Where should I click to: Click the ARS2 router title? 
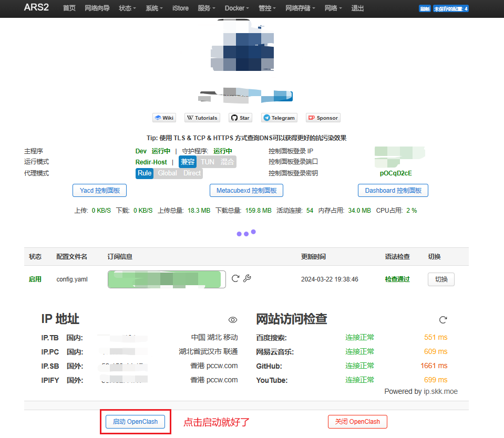(x=36, y=7)
